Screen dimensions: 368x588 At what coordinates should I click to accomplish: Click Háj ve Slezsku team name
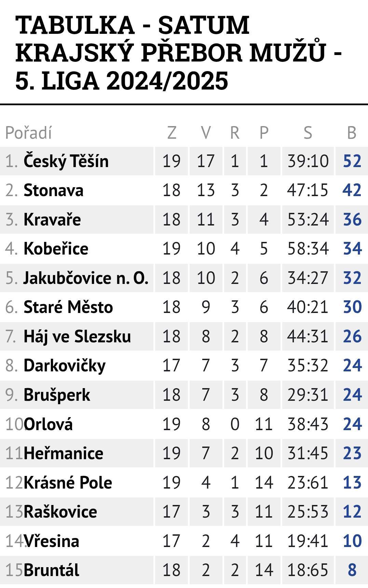[x=77, y=337]
